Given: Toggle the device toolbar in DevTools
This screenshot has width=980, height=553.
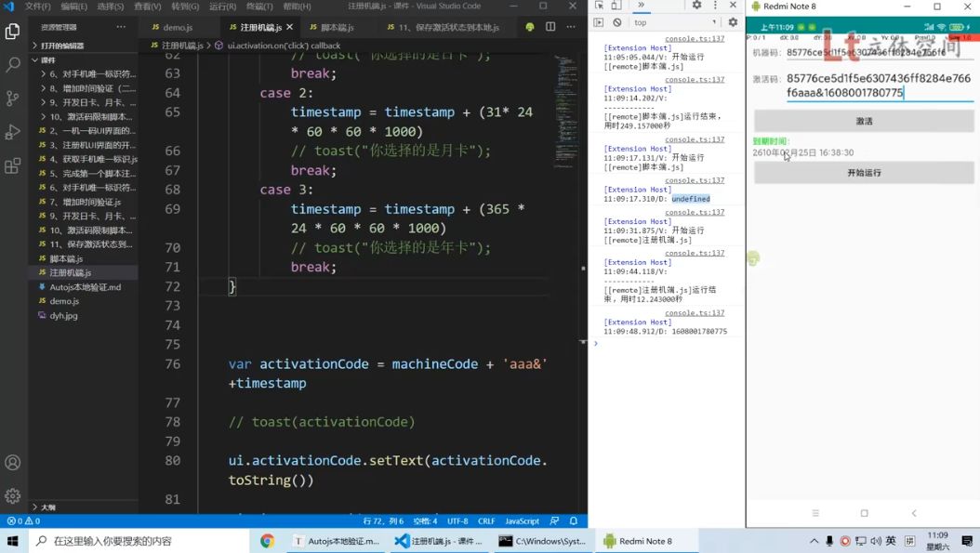Looking at the screenshot, I should (x=616, y=6).
